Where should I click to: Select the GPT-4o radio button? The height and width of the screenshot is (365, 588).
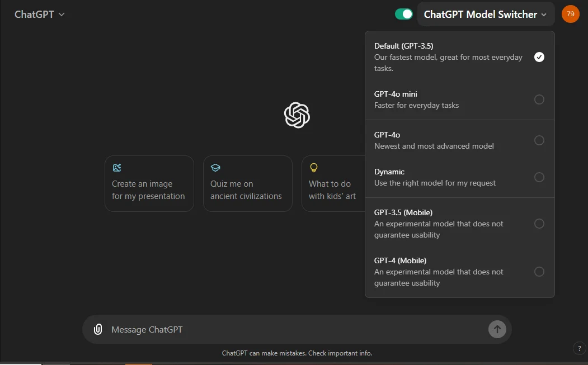(x=539, y=140)
